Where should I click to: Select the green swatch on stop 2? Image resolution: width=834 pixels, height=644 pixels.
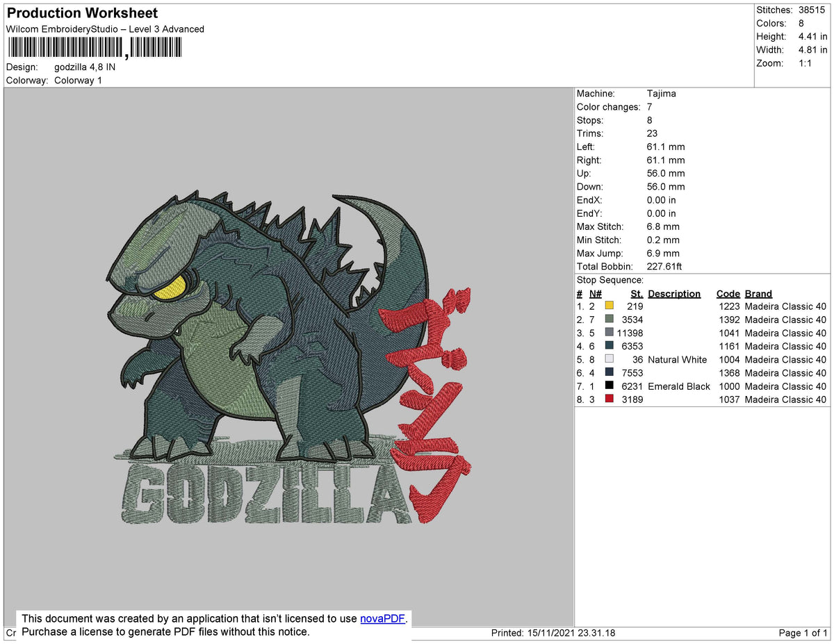click(x=610, y=320)
